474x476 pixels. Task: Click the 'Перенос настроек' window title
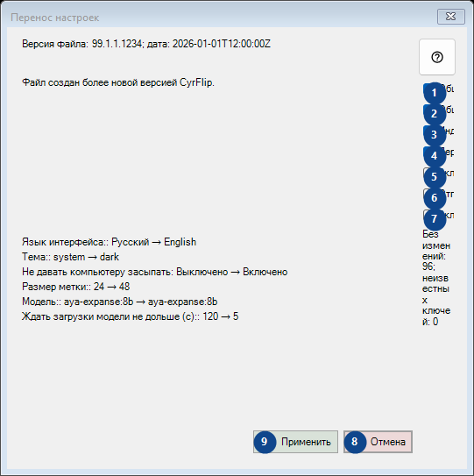(x=55, y=18)
